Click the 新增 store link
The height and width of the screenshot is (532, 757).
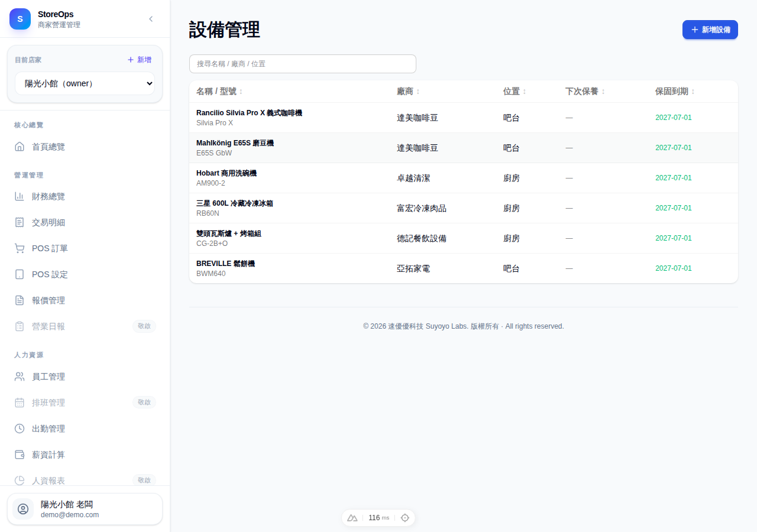[140, 60]
